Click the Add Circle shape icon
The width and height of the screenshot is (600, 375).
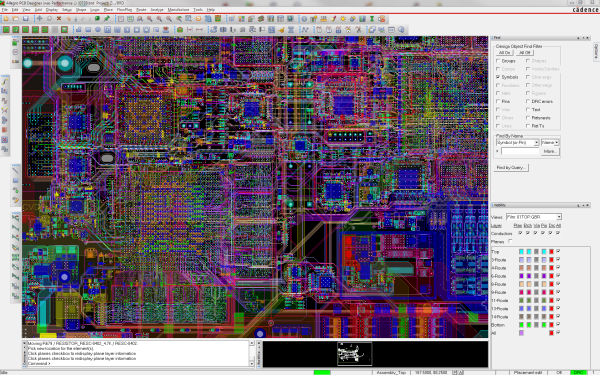point(98,29)
